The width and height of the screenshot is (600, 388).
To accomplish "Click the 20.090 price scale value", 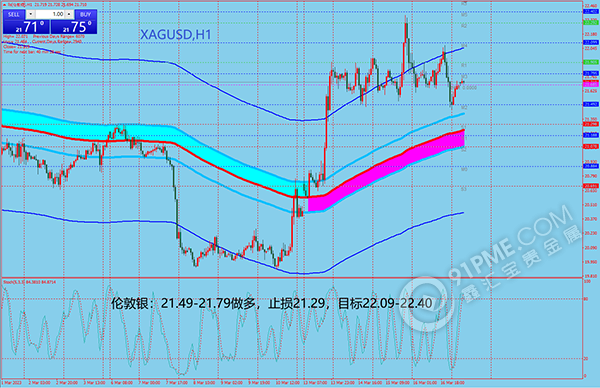I will point(590,248).
